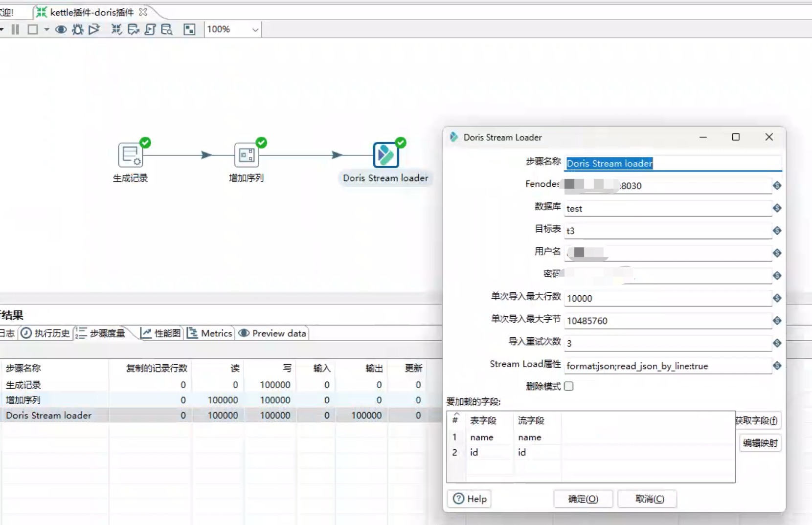Insert variable for the 数据库 field
The height and width of the screenshot is (525, 812).
[x=777, y=208]
